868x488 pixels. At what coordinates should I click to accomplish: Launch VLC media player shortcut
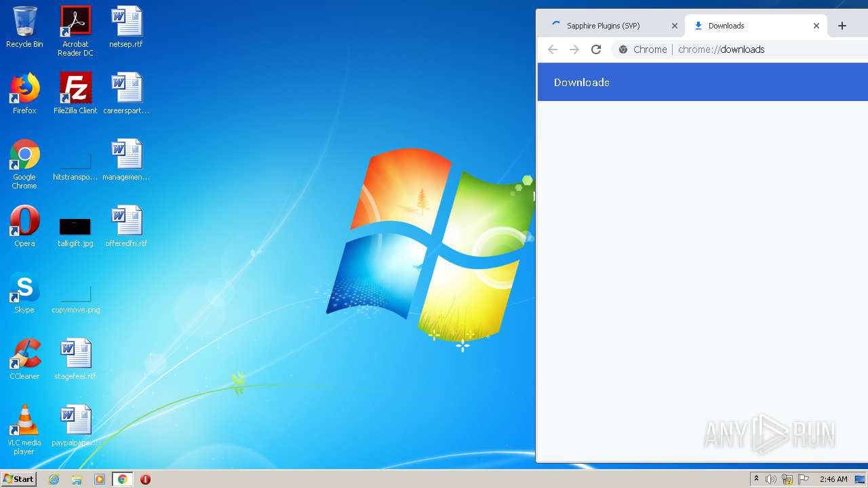[24, 430]
